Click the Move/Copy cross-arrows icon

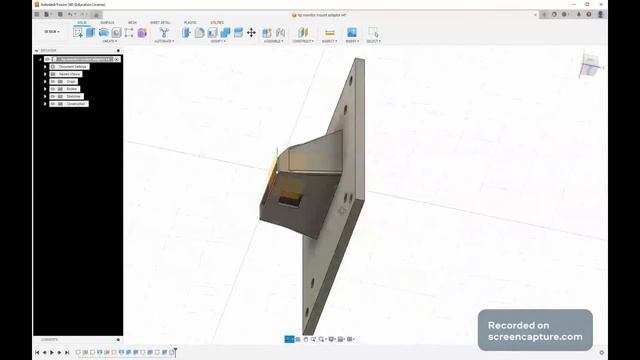[251, 32]
